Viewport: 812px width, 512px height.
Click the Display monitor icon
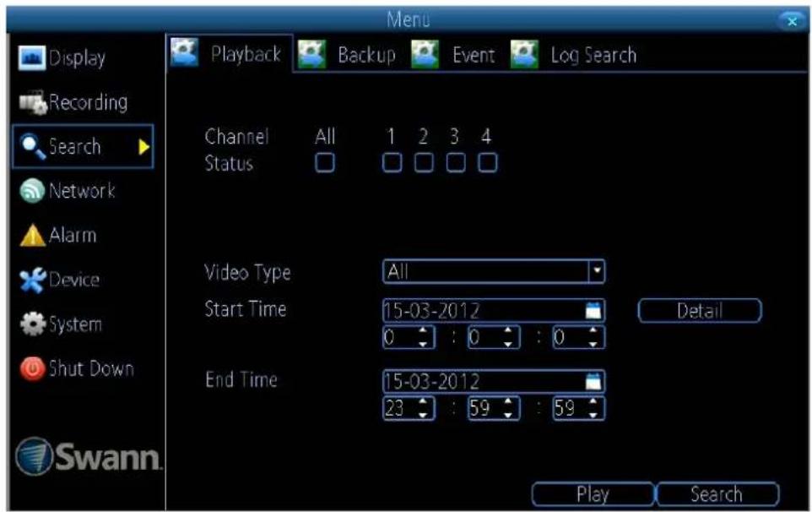coord(31,57)
